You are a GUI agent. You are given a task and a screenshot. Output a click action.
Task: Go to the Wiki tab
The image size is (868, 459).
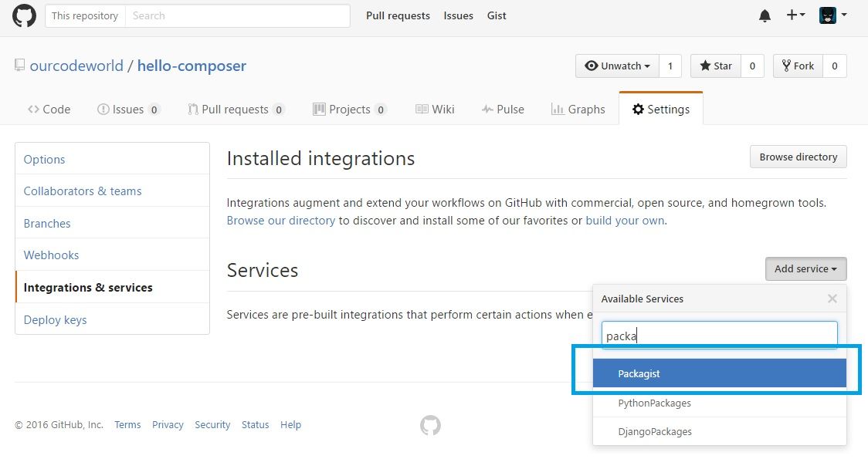pos(434,110)
